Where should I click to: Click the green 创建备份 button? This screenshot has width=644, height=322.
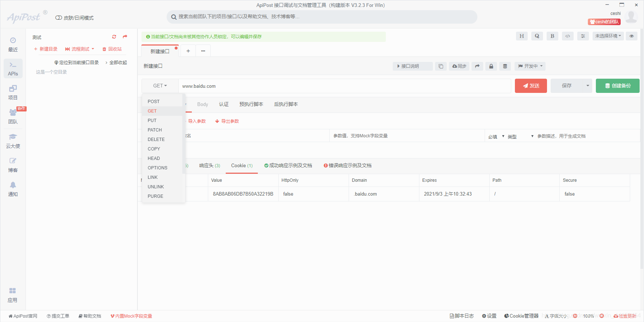[618, 86]
